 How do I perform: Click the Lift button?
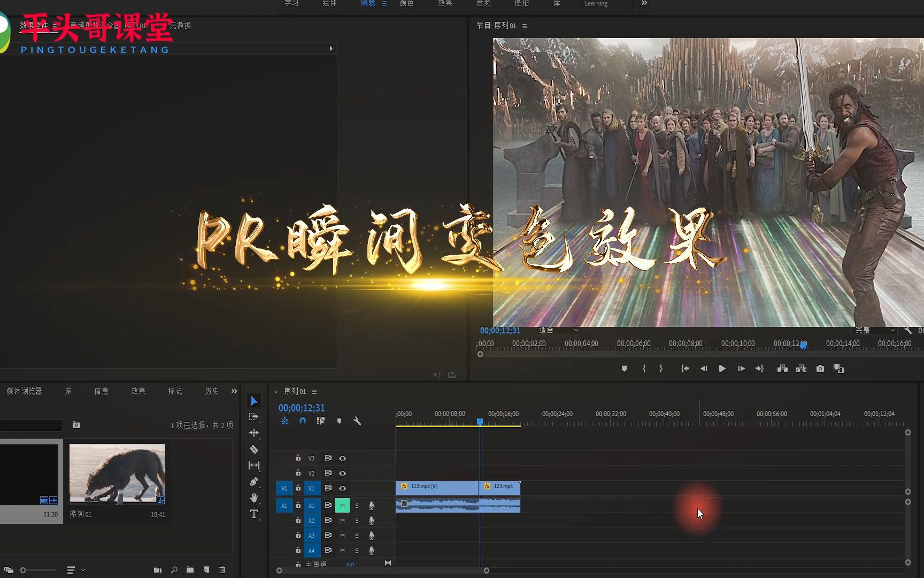click(782, 369)
